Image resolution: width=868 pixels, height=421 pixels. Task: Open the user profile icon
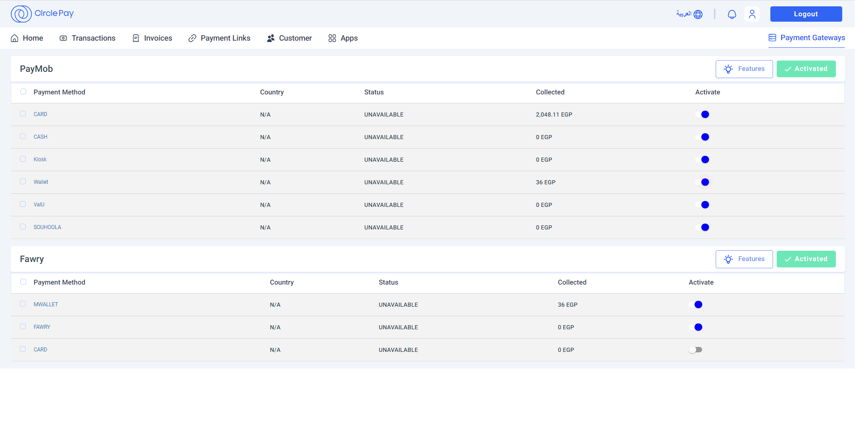752,14
